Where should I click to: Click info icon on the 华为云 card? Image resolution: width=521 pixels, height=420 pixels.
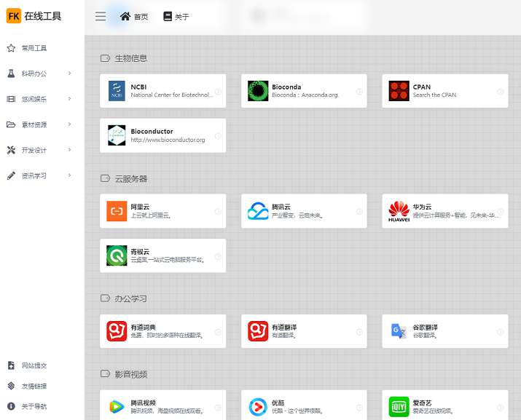click(x=500, y=212)
